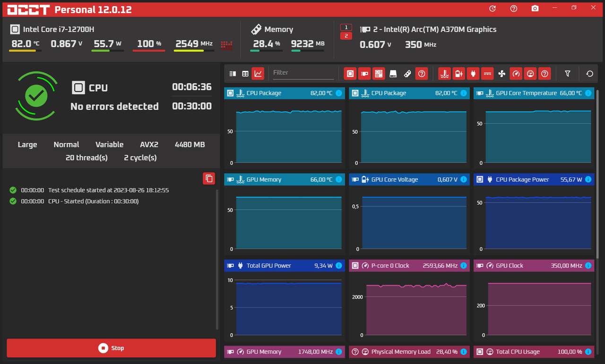Click the "Memory" header label
Viewport: 605px width, 364px height.
(279, 29)
